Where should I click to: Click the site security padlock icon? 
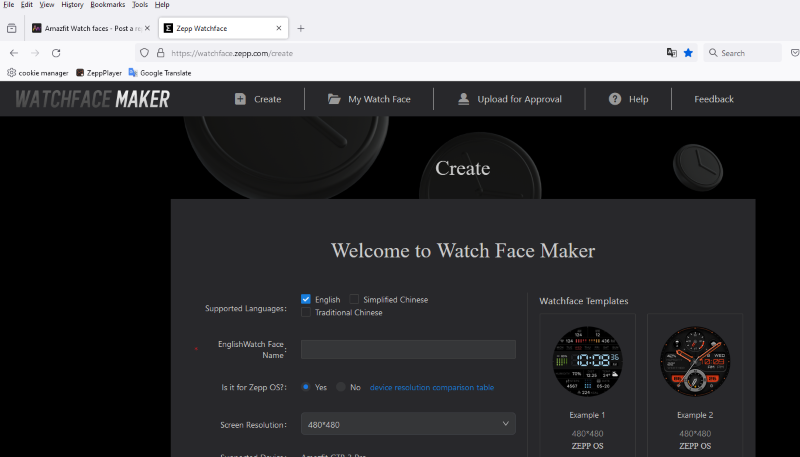tap(161, 53)
